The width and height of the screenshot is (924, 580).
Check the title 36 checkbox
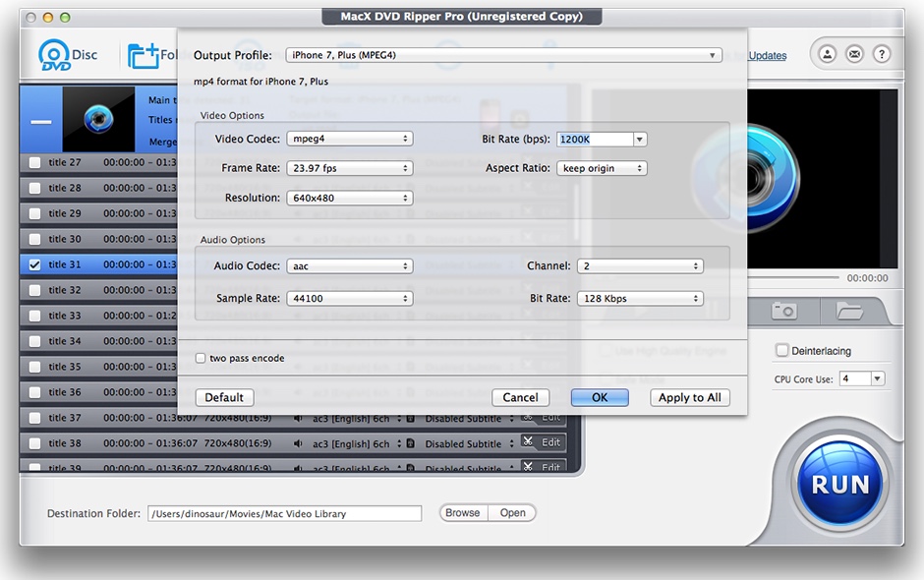pos(34,392)
